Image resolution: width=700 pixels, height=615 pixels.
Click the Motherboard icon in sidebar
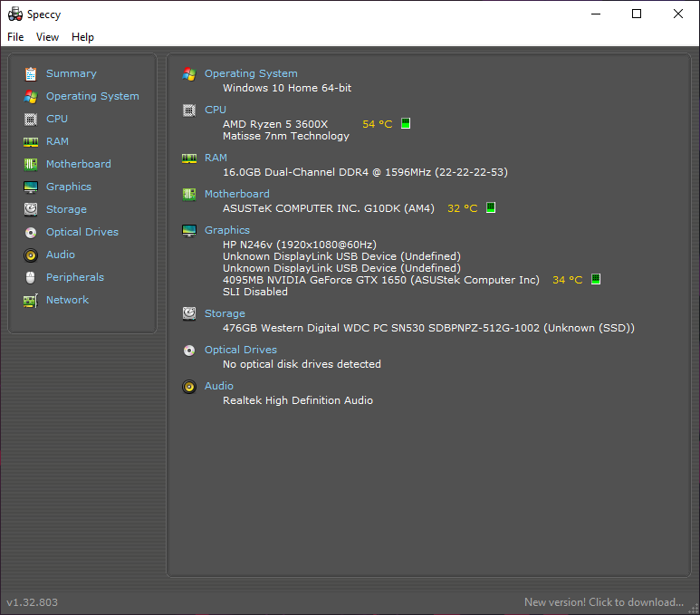(x=31, y=164)
